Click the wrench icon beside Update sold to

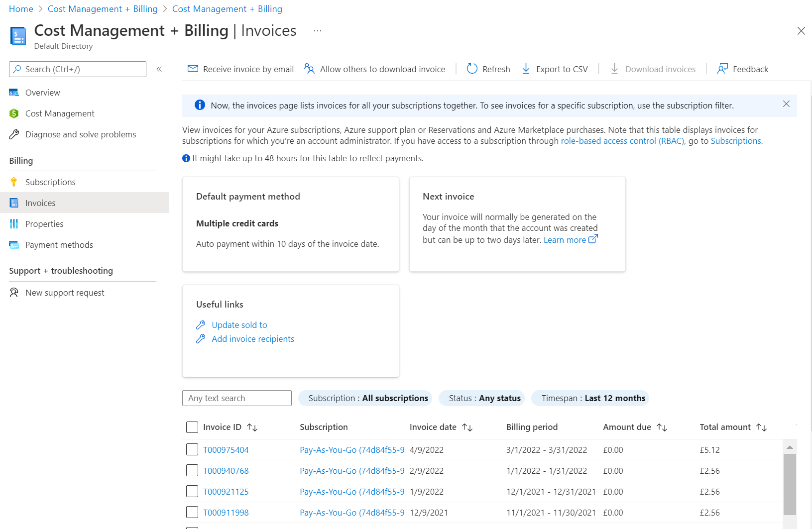click(x=201, y=325)
